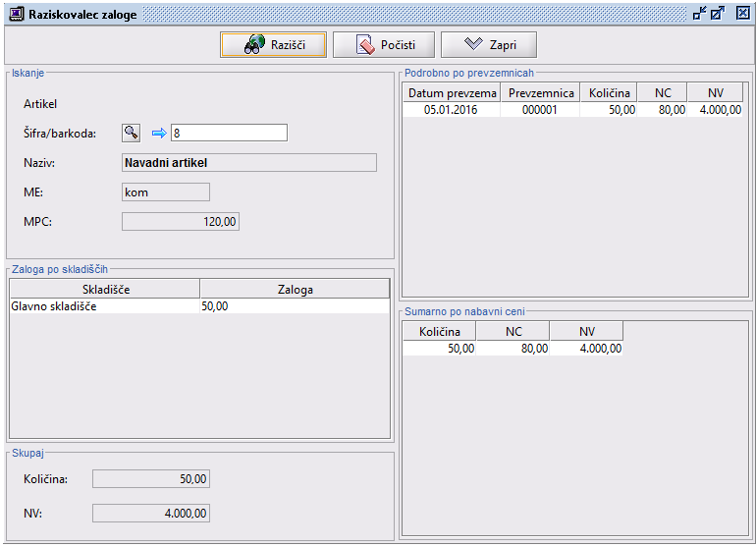The height and width of the screenshot is (547, 756).
Task: Click the Naziv field showing Navadni artikel
Action: coord(248,163)
